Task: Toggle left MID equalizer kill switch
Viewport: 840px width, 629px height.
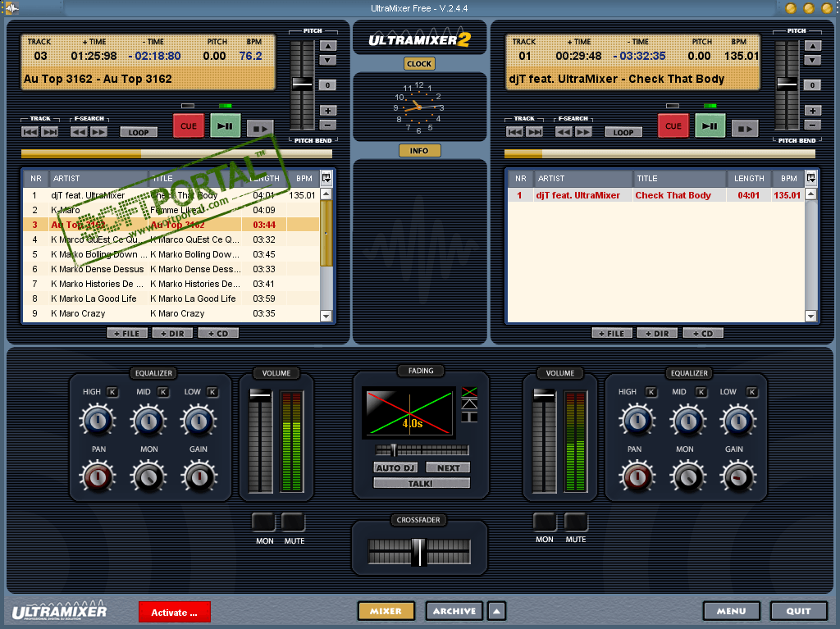Action: (x=163, y=392)
